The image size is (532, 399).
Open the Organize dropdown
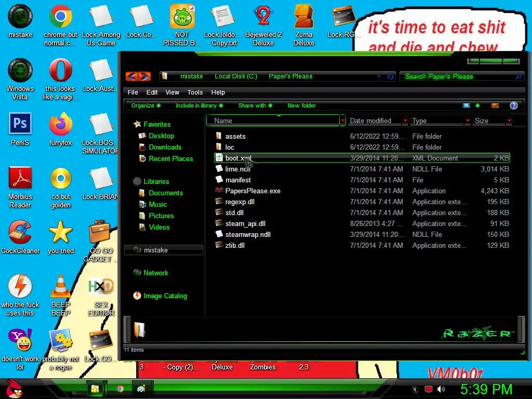tap(146, 105)
